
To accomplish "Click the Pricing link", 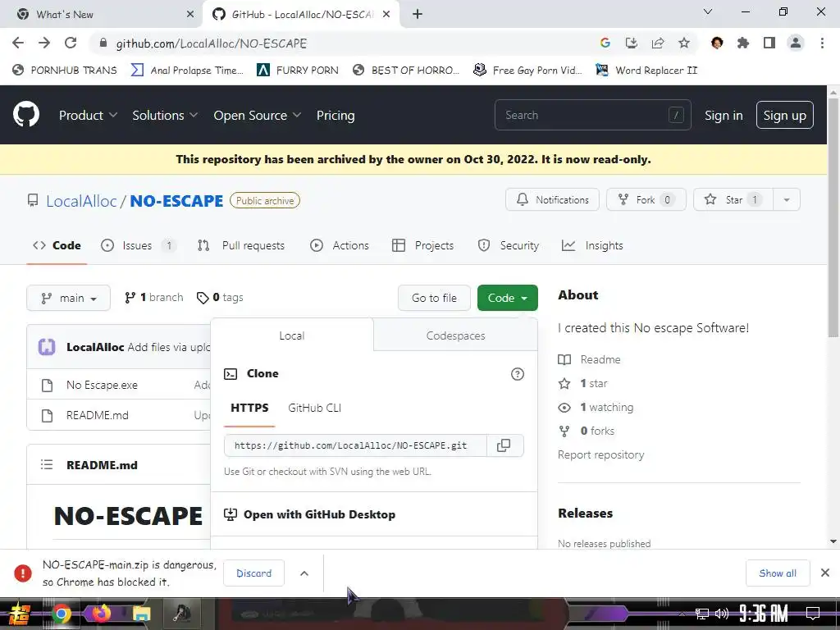I will coord(336,115).
